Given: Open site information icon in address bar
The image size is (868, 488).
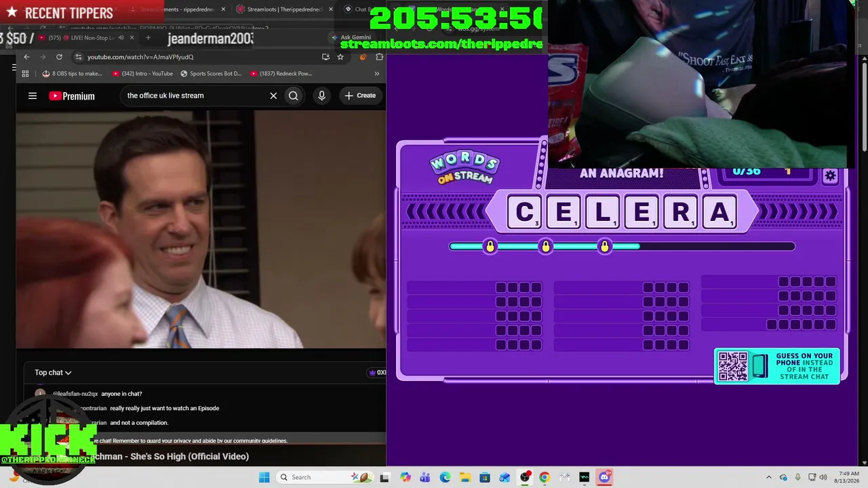Looking at the screenshot, I should tap(79, 57).
